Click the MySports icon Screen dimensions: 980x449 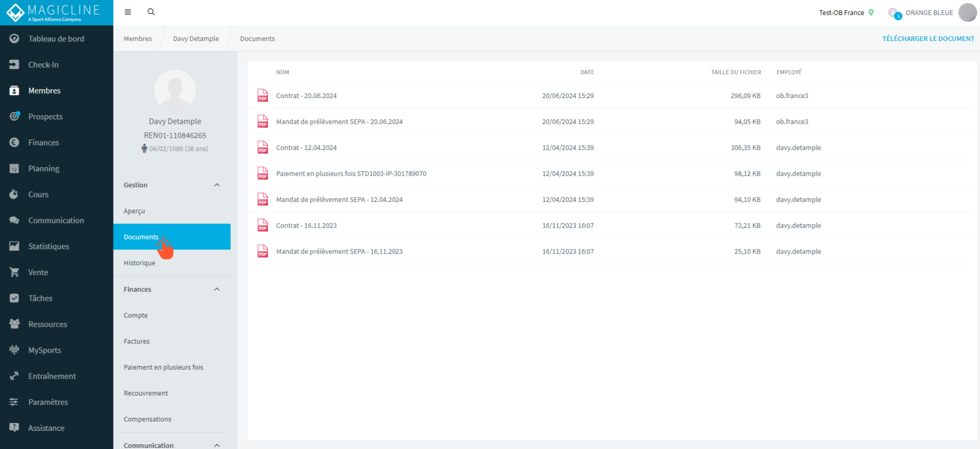click(x=14, y=350)
